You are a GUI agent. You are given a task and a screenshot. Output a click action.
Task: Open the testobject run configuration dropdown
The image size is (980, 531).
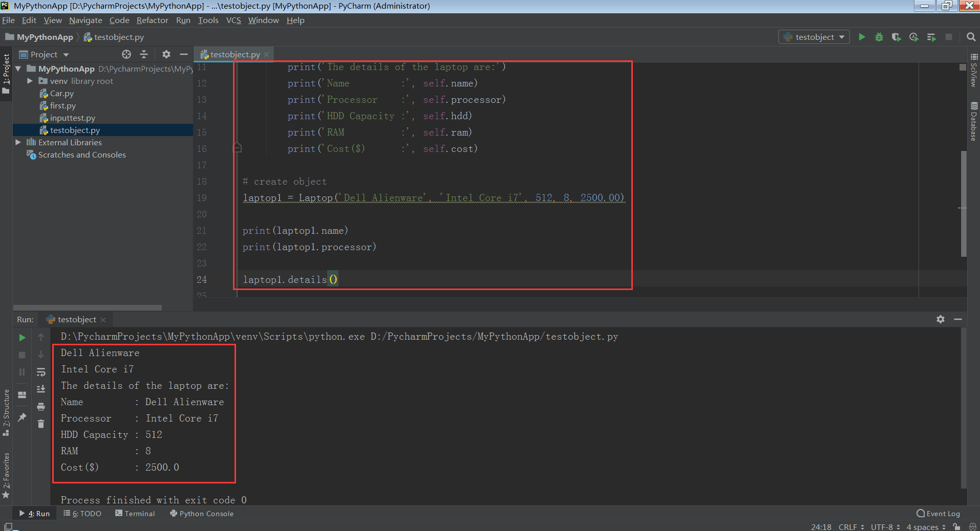point(814,37)
